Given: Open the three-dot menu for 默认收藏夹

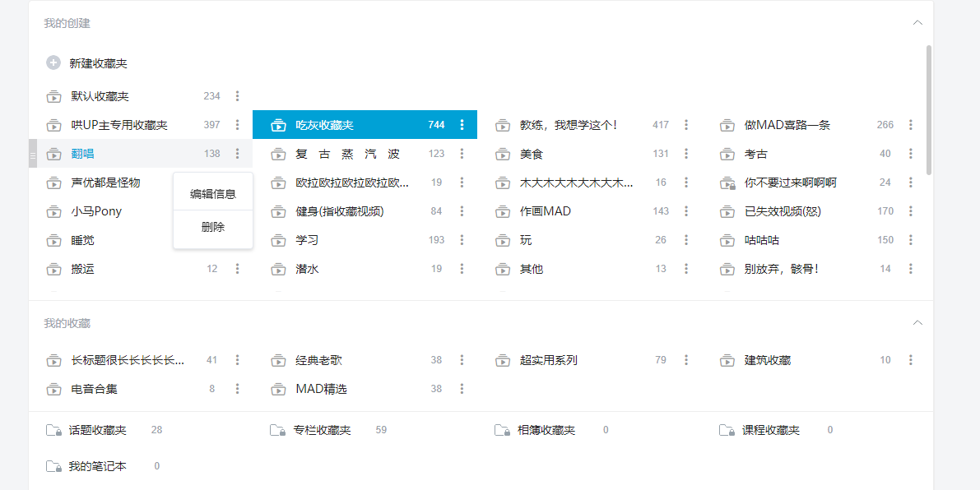Looking at the screenshot, I should coord(237,95).
